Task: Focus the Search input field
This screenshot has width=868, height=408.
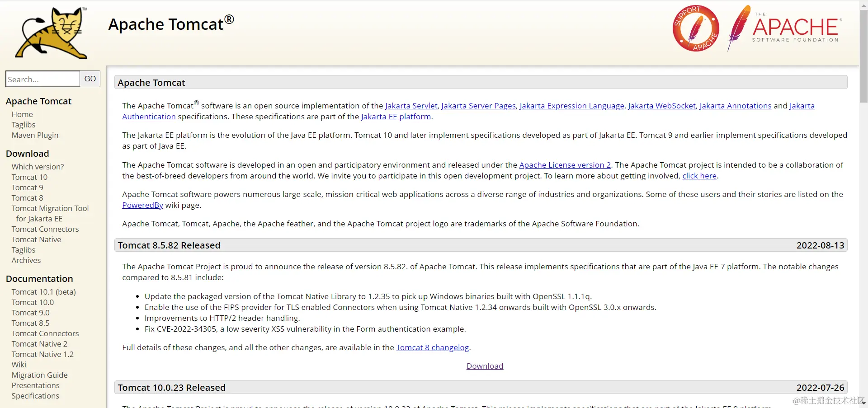Action: pyautogui.click(x=43, y=79)
